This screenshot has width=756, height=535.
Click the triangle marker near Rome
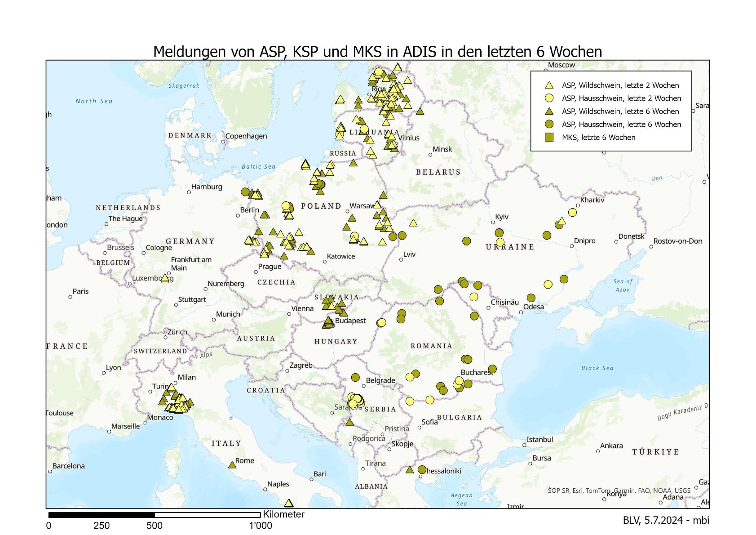232,464
